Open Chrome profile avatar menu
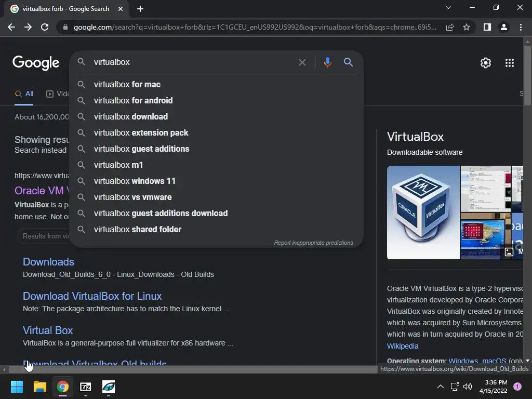Viewport: 532px width, 399px height. 504,27
